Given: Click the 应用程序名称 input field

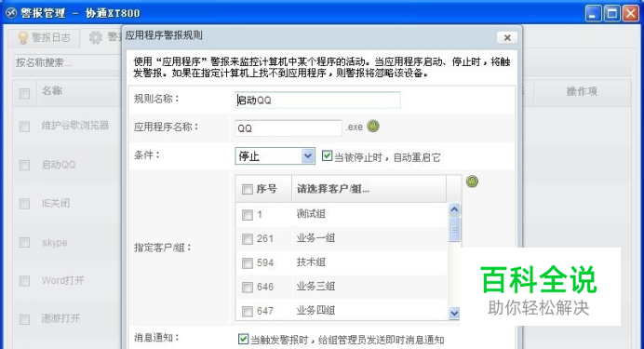Looking at the screenshot, I should tap(288, 128).
